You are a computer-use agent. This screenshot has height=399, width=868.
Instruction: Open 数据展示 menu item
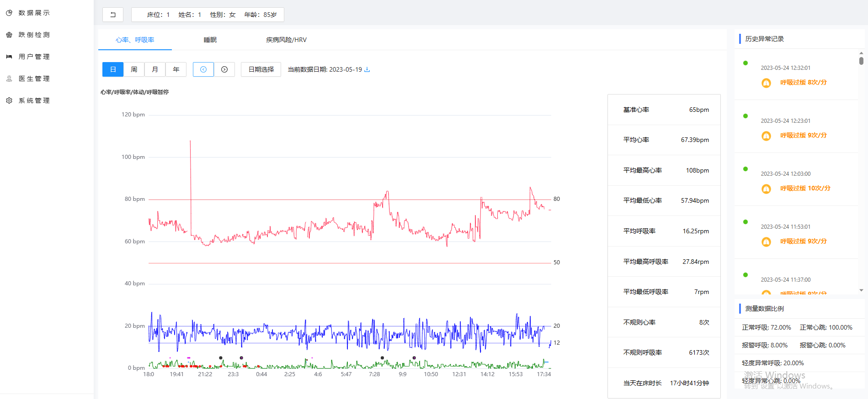(x=34, y=13)
